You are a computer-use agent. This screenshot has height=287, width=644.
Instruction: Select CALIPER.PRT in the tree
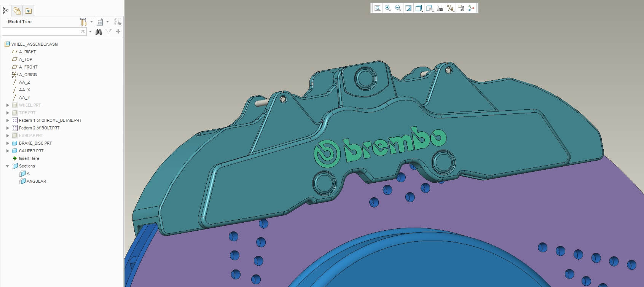pos(31,151)
